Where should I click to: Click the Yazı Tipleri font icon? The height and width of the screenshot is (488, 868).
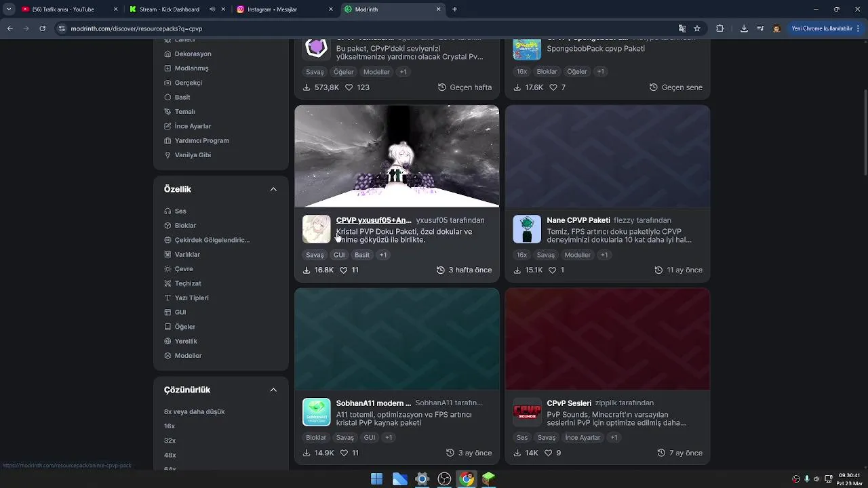point(167,298)
